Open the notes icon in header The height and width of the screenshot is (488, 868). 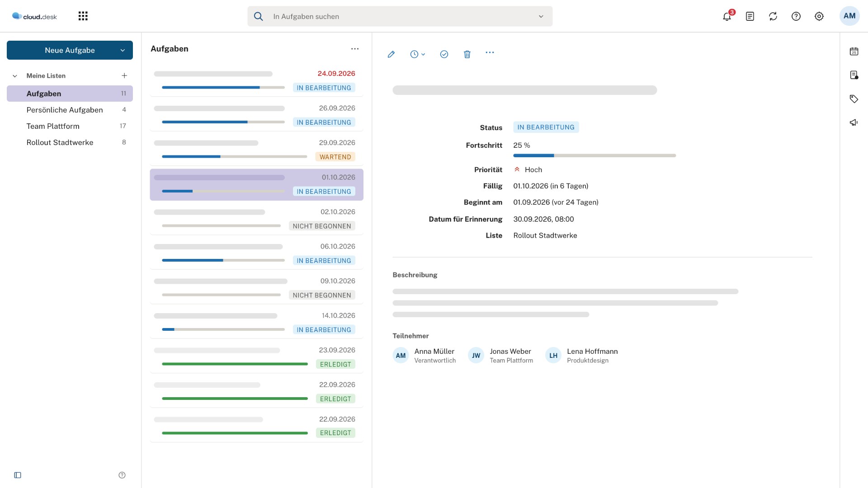pos(750,16)
